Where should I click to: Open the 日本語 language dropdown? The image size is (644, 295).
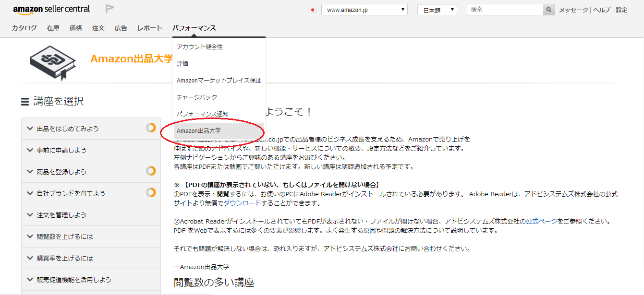pos(437,10)
